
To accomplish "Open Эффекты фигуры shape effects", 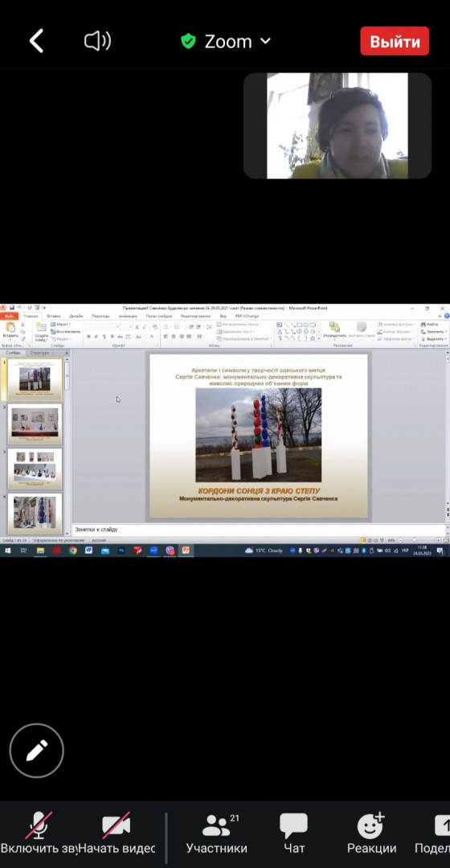I will [x=396, y=339].
